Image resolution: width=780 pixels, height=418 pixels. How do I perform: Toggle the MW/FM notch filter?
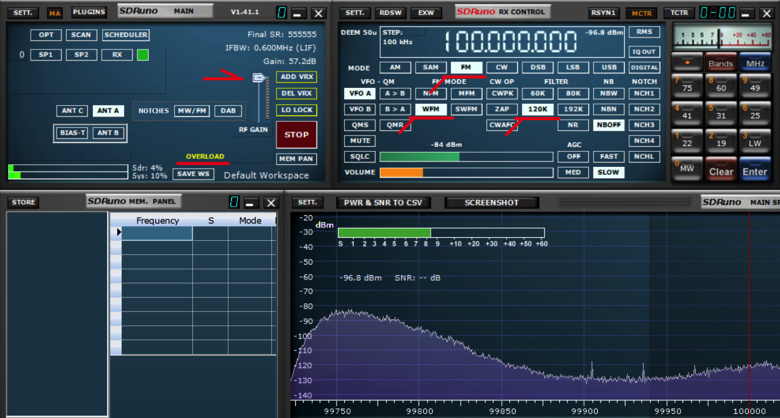tap(192, 111)
